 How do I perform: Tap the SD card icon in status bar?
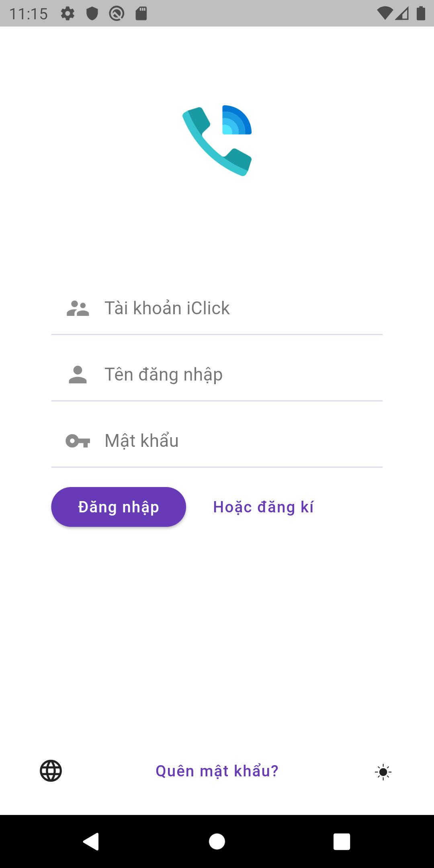point(141,14)
